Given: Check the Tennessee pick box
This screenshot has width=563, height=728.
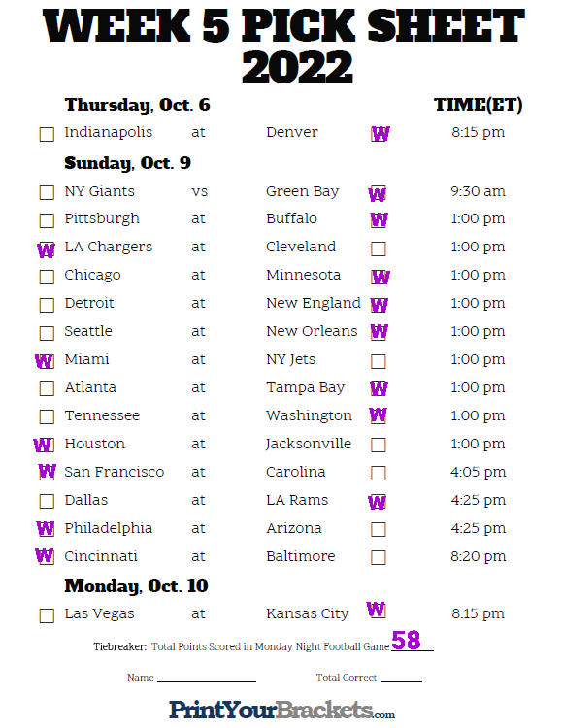Looking at the screenshot, I should [x=47, y=417].
